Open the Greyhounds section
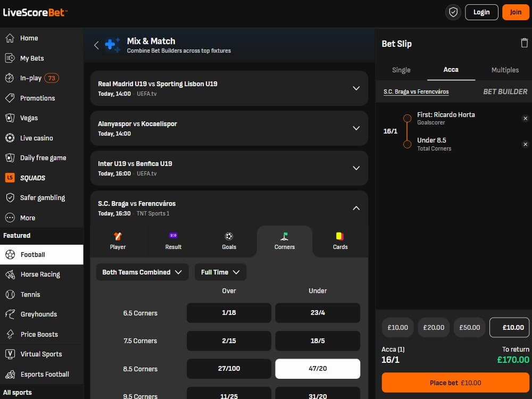The width and height of the screenshot is (532, 399). [11, 314]
